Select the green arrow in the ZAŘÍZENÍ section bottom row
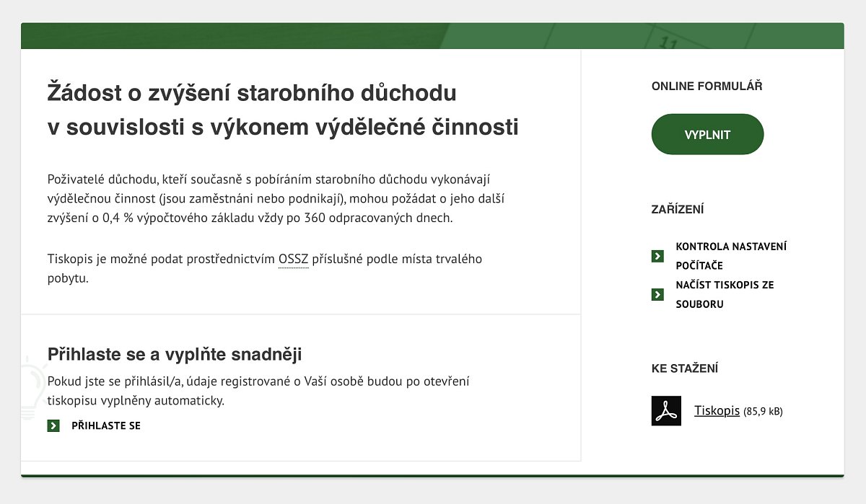The width and height of the screenshot is (866, 504). point(657,294)
